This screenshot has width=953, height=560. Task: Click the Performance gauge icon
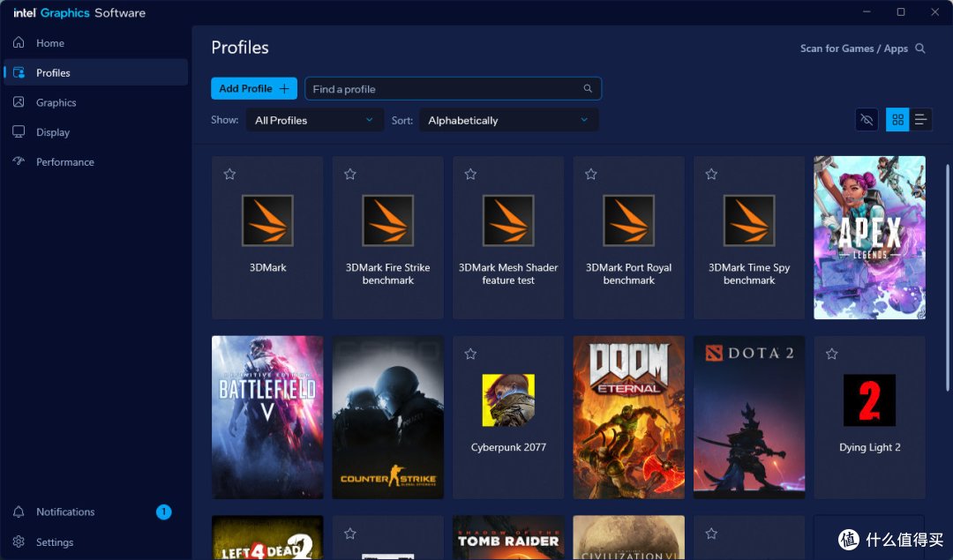click(19, 161)
